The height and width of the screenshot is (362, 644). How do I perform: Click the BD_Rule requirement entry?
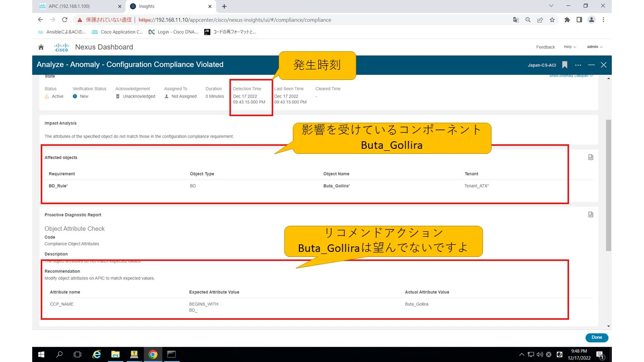pyautogui.click(x=58, y=186)
